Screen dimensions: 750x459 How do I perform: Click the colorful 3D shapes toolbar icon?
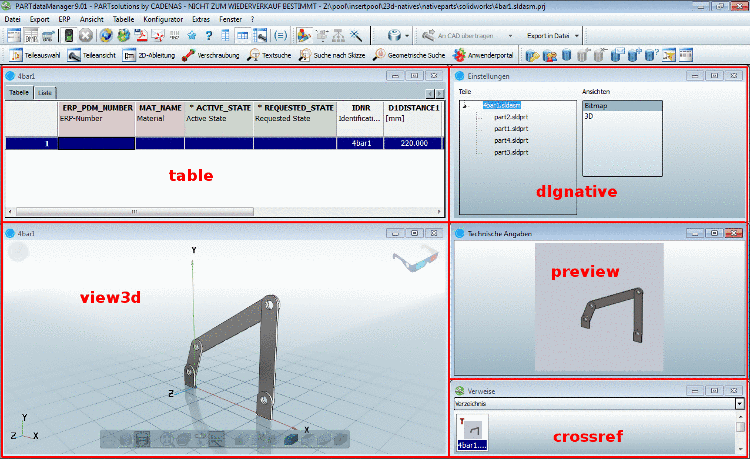tap(304, 36)
